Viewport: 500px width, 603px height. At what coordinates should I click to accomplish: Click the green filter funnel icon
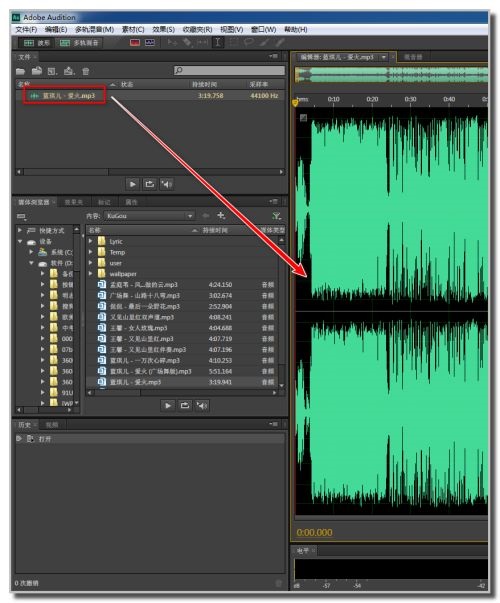coord(277,216)
